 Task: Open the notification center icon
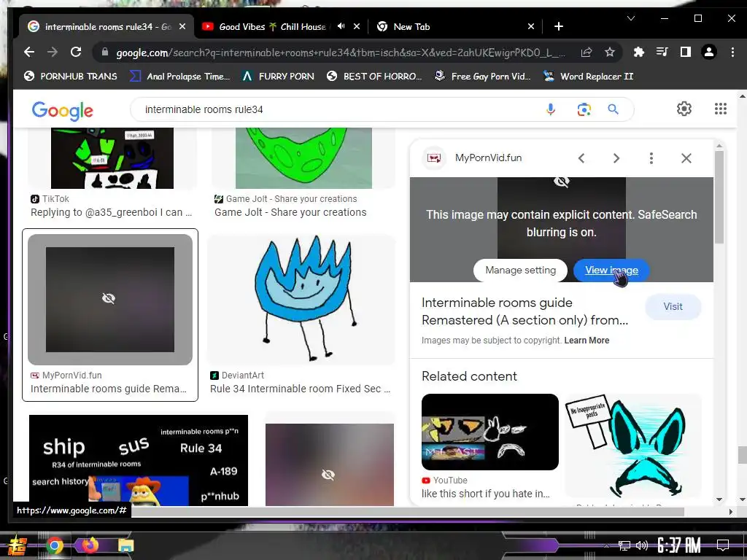click(723, 545)
